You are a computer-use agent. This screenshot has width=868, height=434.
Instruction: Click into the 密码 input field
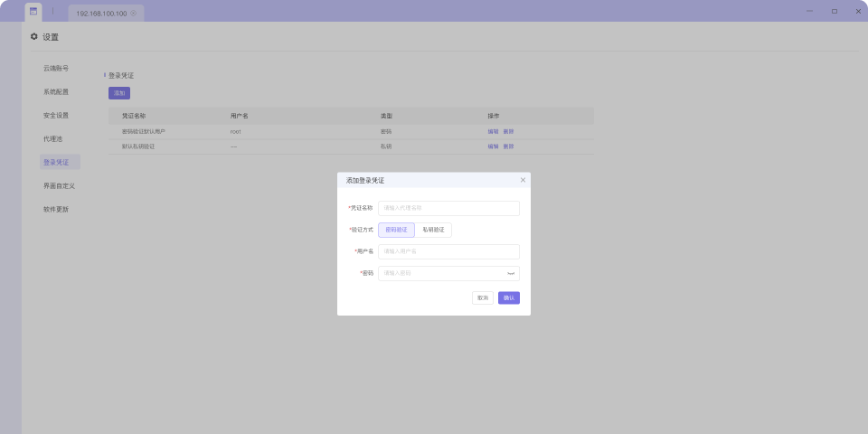click(441, 273)
